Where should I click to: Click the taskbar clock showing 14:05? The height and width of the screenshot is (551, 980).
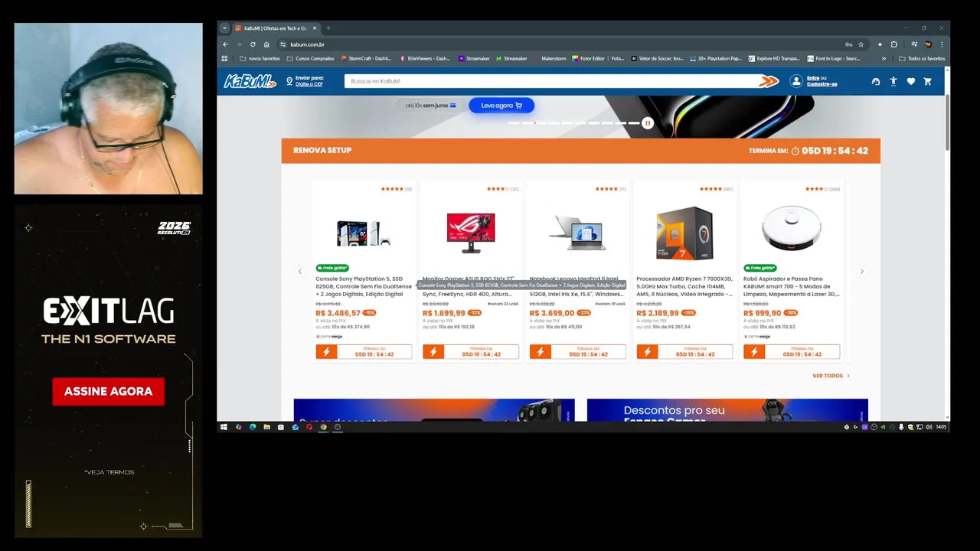(941, 427)
